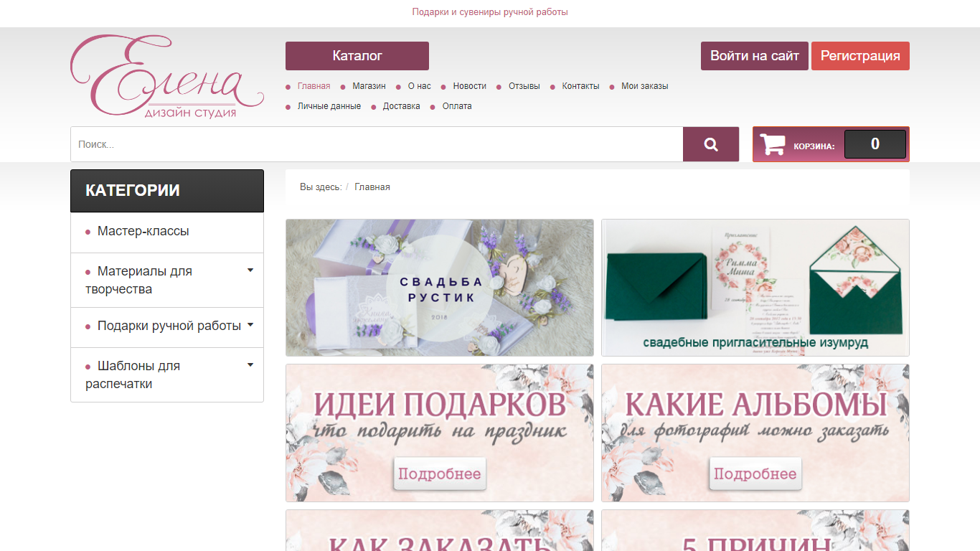Click Главная in the breadcrumb
The width and height of the screenshot is (980, 551).
372,187
